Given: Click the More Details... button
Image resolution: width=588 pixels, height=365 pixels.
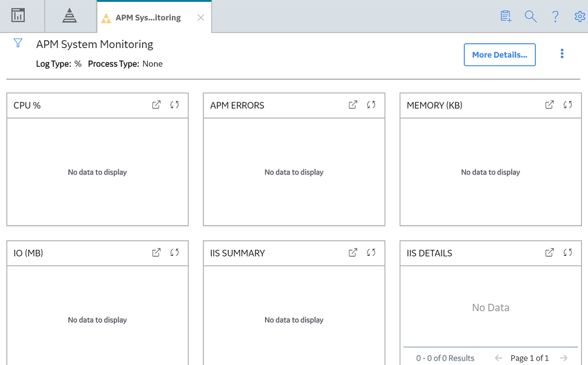Looking at the screenshot, I should click(500, 55).
